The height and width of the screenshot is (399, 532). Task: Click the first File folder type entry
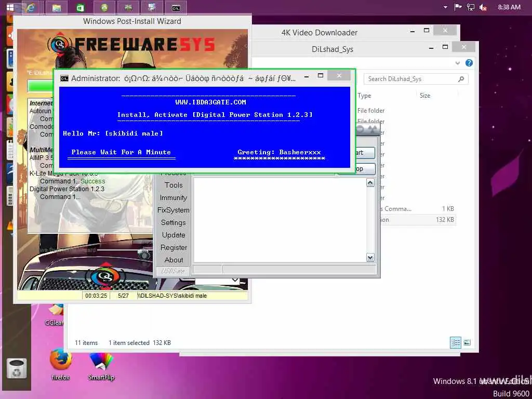371,111
